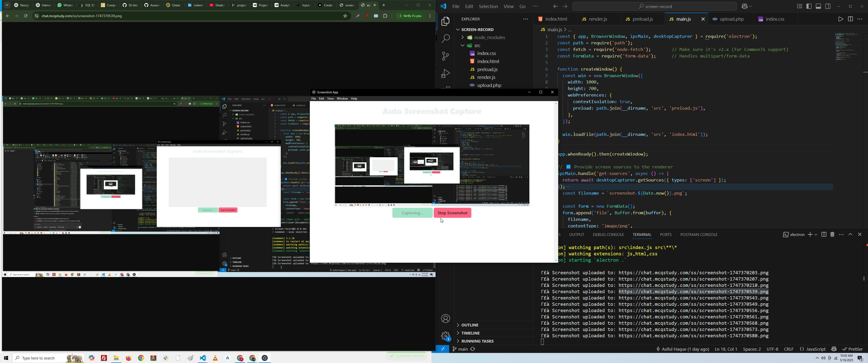
Task: Switch to the upload.php editor tab
Action: pyautogui.click(x=731, y=19)
